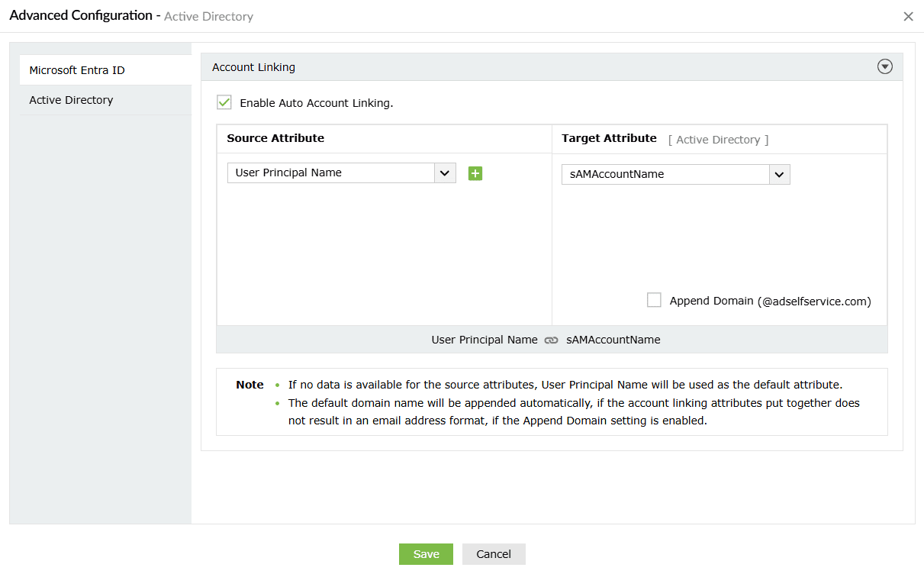Collapse the Account Linking section arrow
This screenshot has height=574, width=924.
(x=885, y=67)
